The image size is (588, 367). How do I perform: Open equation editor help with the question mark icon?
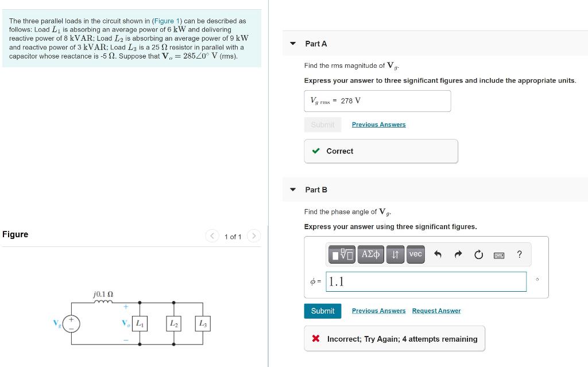click(x=519, y=254)
